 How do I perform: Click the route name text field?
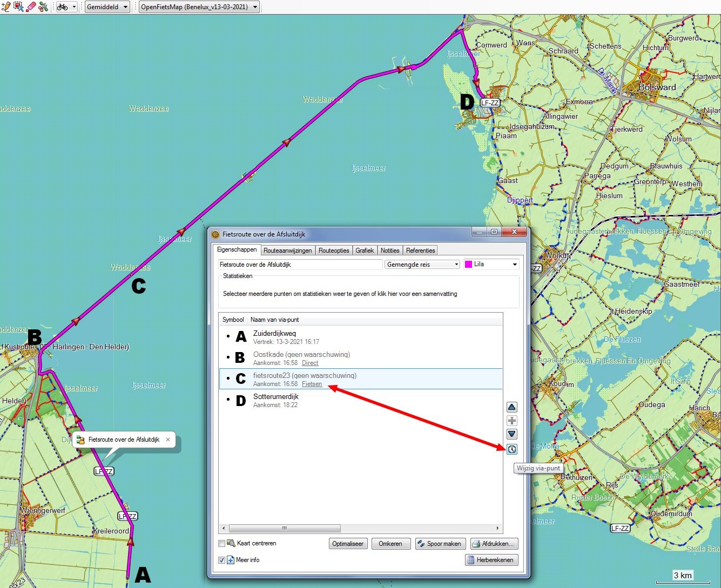(300, 265)
